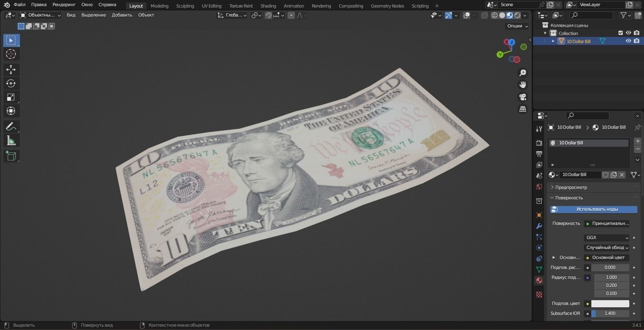Expand the Предпросмотр panel
644x330 pixels.
pyautogui.click(x=594, y=187)
